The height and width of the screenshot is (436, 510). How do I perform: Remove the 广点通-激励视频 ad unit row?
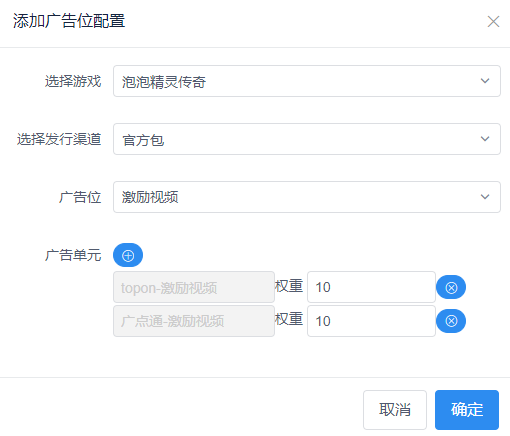point(451,321)
